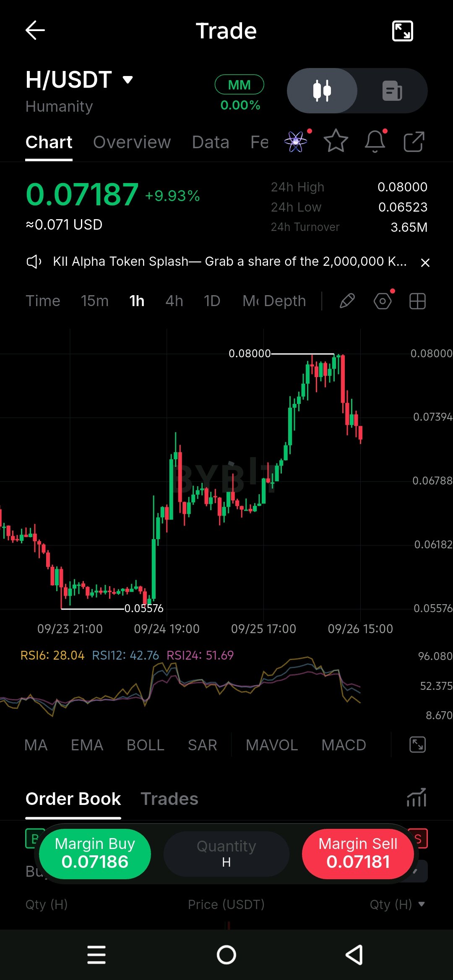453x980 pixels.
Task: Select the Order Book tab
Action: tap(73, 799)
